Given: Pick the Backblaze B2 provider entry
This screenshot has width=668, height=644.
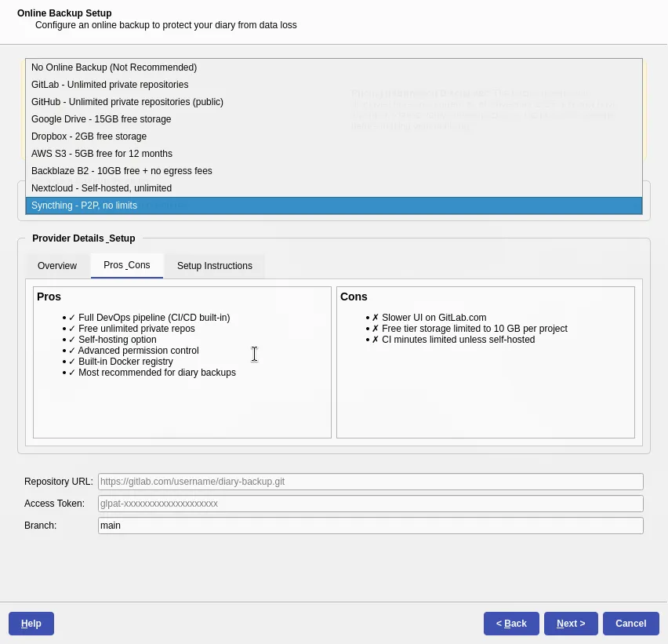Looking at the screenshot, I should pos(122,171).
